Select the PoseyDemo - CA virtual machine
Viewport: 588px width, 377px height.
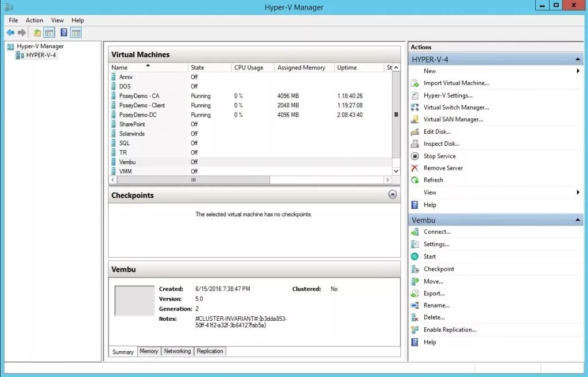[251, 96]
